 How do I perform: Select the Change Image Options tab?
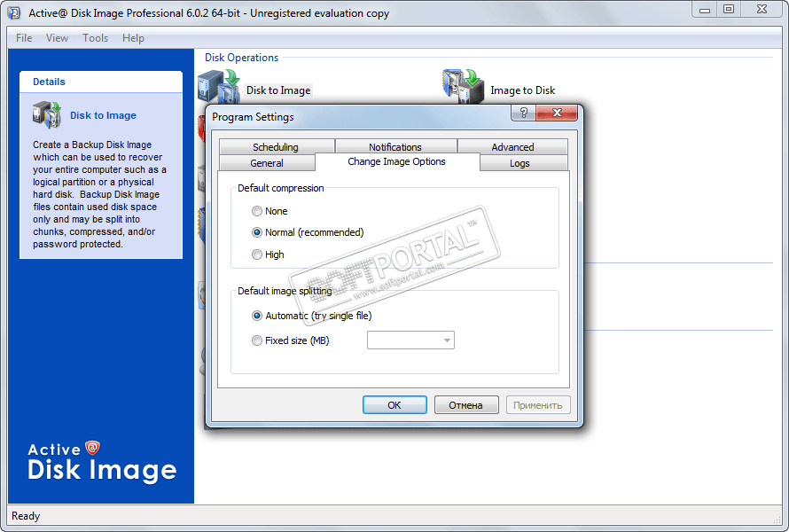coord(396,161)
